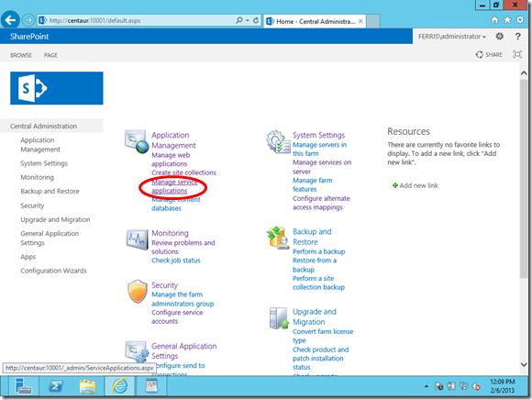Open Manage services on server link
This screenshot has height=400, width=532.
point(322,167)
